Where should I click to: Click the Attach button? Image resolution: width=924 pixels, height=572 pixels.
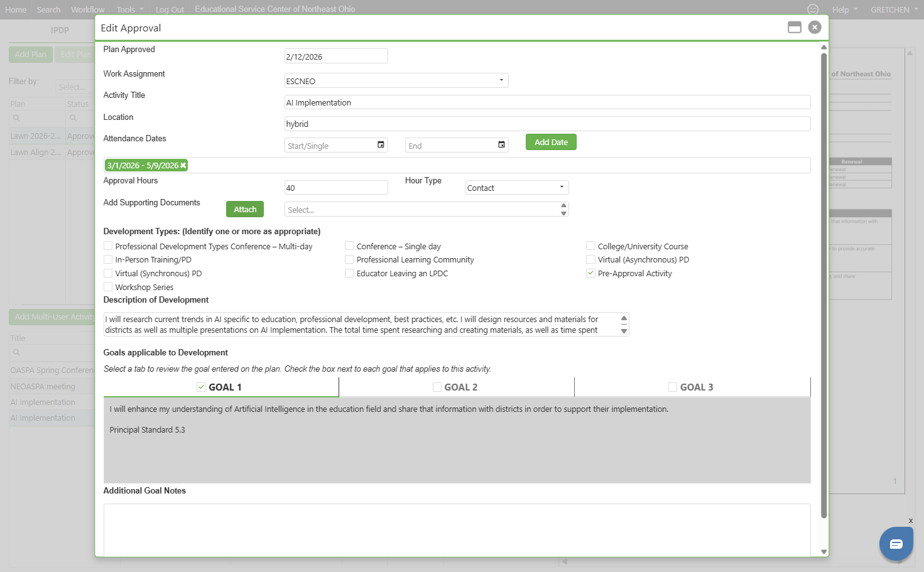click(x=245, y=210)
